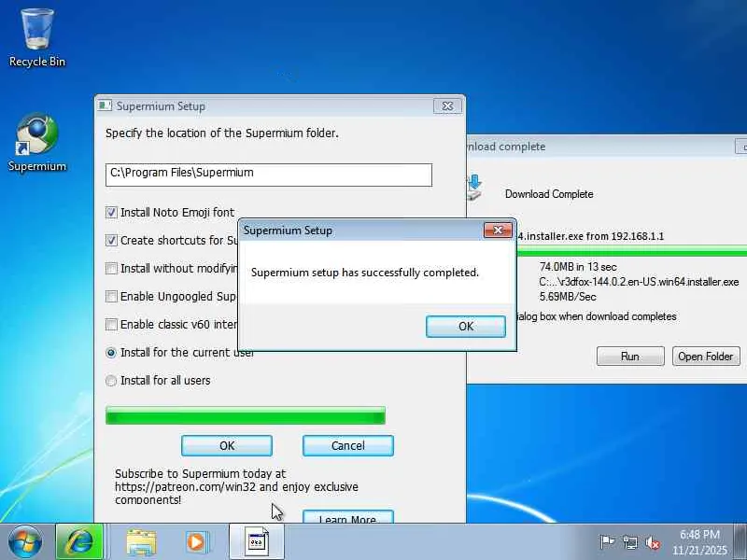Click 'Supermium setup has successfully completed.' text
747x560 pixels.
tap(365, 273)
